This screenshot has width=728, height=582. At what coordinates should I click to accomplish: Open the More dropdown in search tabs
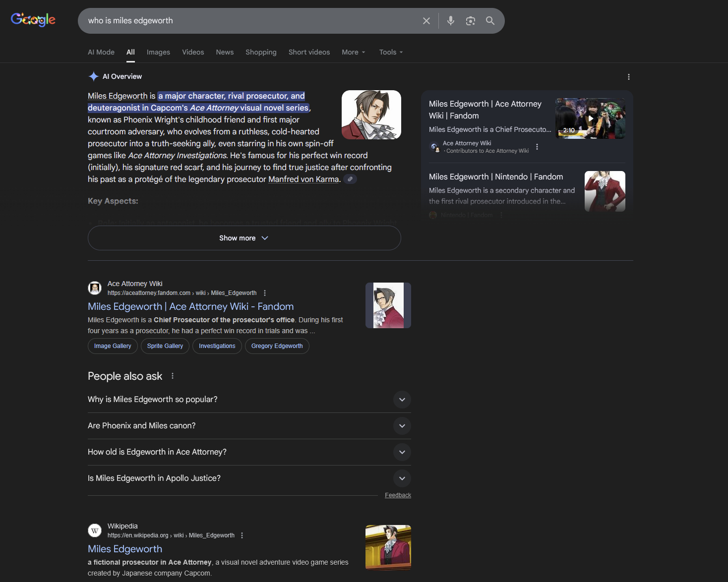(353, 52)
